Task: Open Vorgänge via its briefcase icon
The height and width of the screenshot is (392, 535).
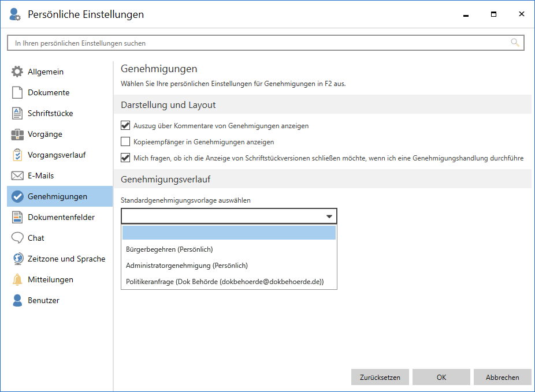Action: click(x=17, y=135)
